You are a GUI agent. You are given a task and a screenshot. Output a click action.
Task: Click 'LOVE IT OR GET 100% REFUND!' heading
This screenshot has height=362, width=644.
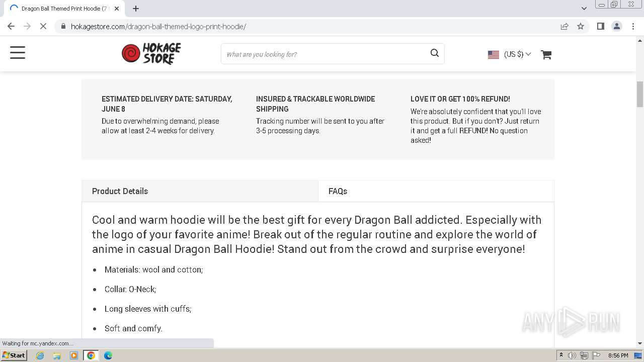tap(460, 99)
